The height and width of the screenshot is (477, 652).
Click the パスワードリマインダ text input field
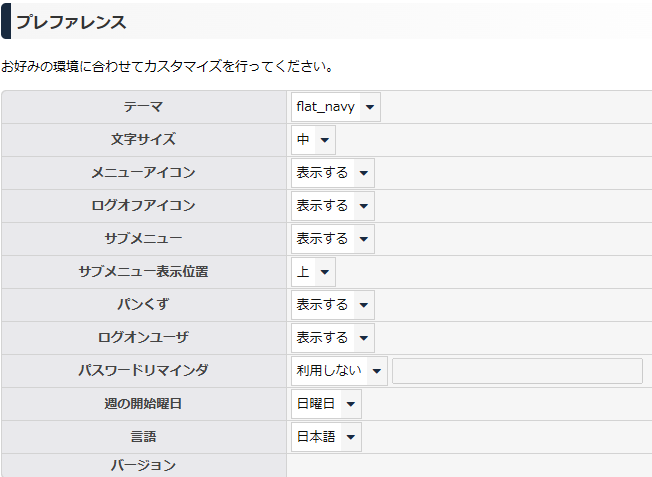pos(517,371)
